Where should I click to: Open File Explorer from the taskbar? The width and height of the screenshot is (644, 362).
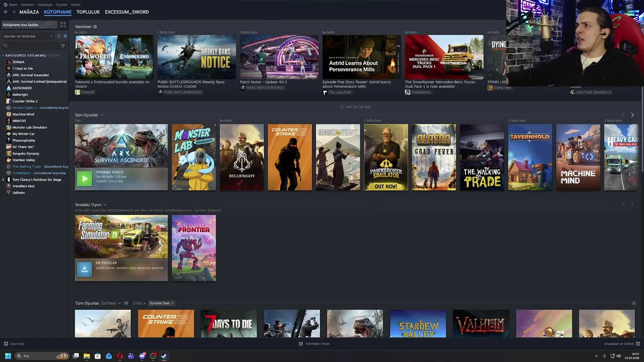(x=87, y=356)
